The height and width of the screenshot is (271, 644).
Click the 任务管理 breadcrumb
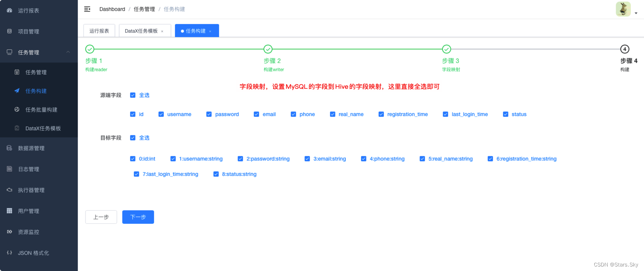144,9
